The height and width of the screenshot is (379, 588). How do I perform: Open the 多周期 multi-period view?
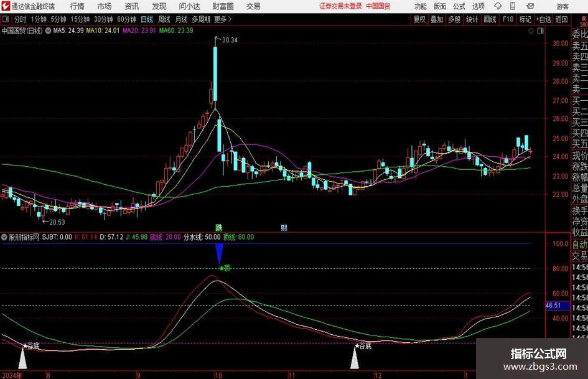click(x=201, y=19)
